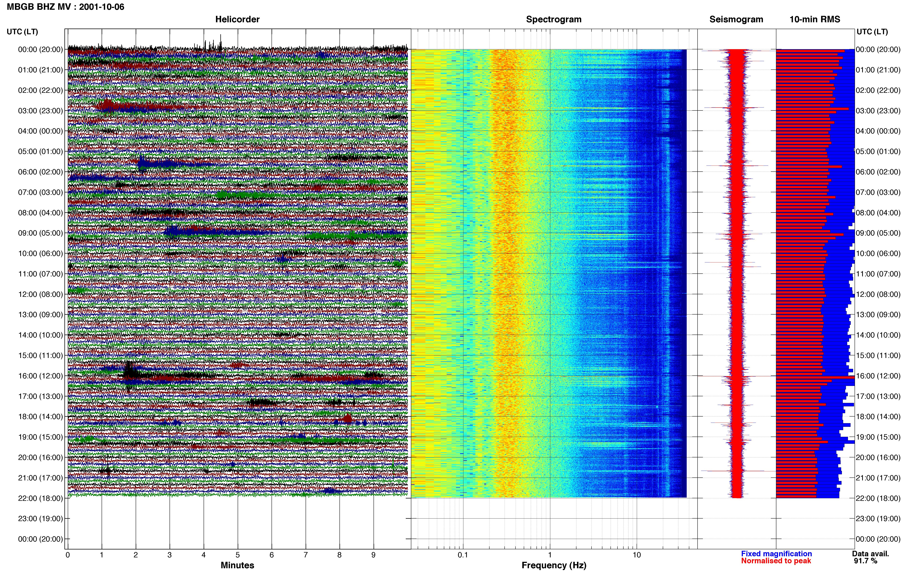This screenshot has height=578, width=924.
Task: Click 06:00 (02:00) on the Helicorder time axis
Action: 41,172
